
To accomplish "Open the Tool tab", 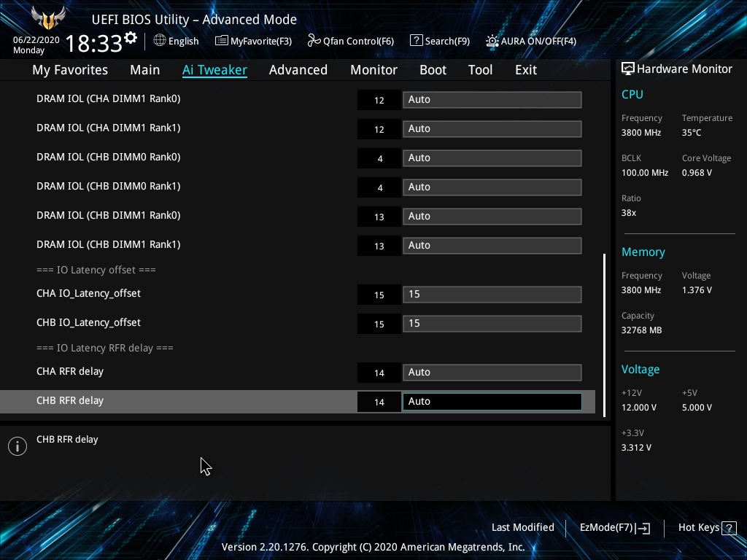I will 480,69.
